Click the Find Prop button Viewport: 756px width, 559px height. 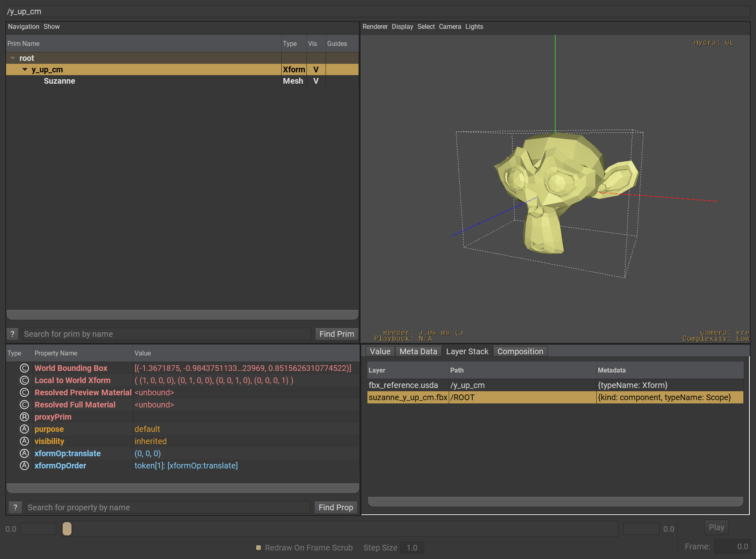point(336,507)
